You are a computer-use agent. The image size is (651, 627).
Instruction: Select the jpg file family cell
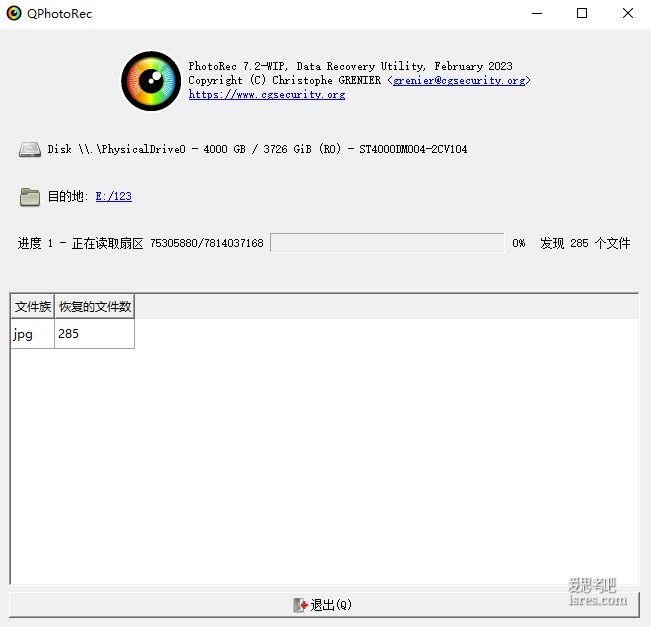click(32, 333)
